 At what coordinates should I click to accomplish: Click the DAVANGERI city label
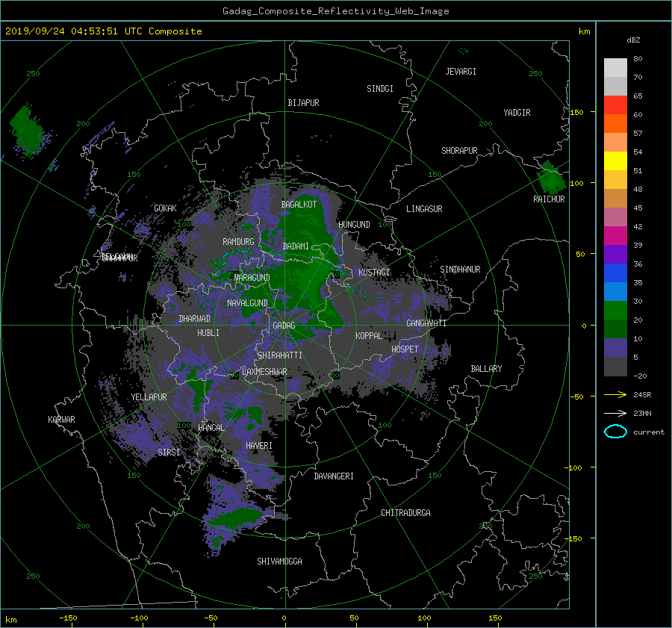(334, 476)
